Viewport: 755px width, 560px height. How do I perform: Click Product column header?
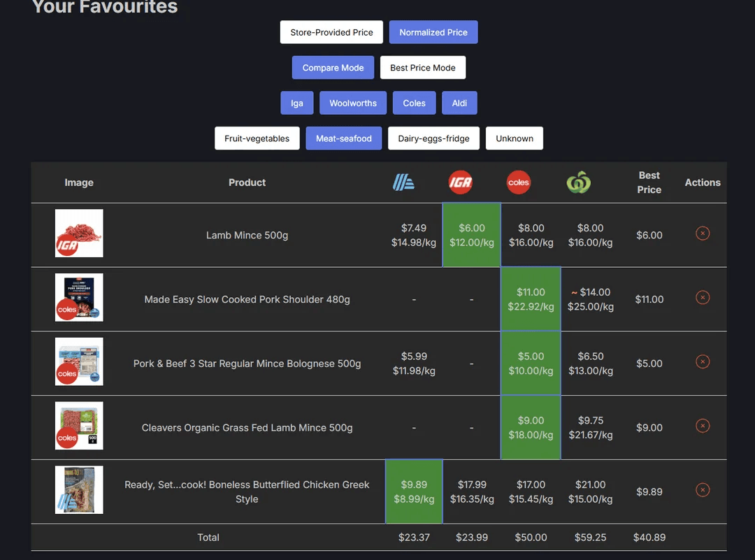click(x=247, y=182)
